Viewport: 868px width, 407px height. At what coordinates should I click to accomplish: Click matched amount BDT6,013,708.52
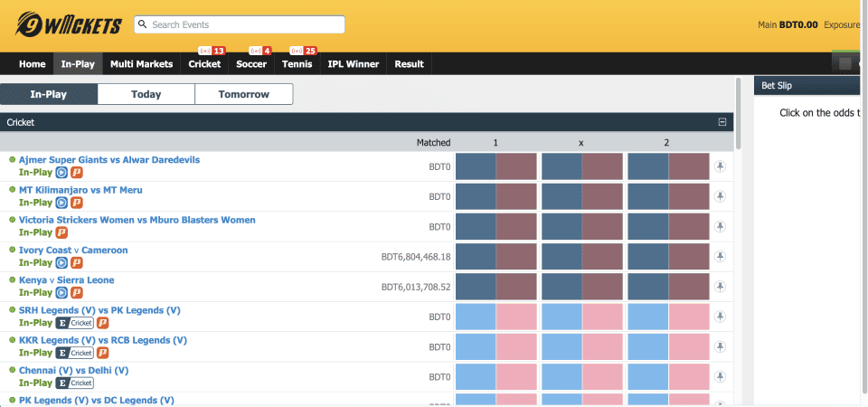coord(416,287)
